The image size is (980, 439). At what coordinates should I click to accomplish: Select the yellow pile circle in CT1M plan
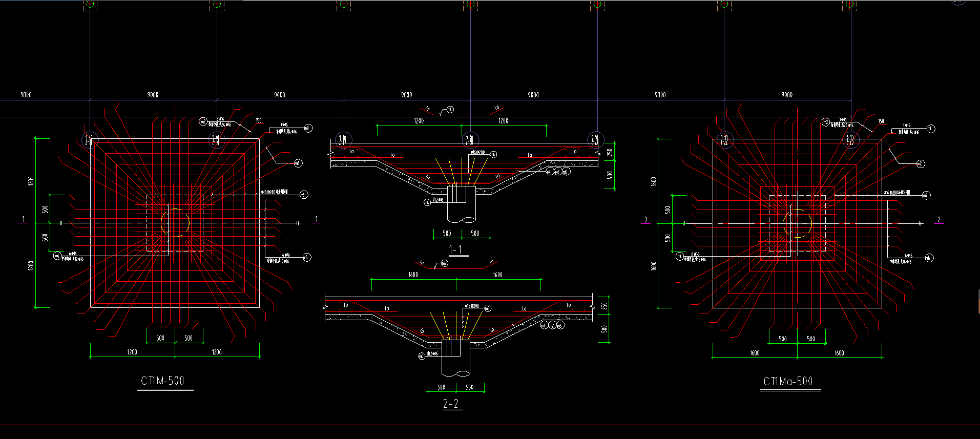point(175,223)
